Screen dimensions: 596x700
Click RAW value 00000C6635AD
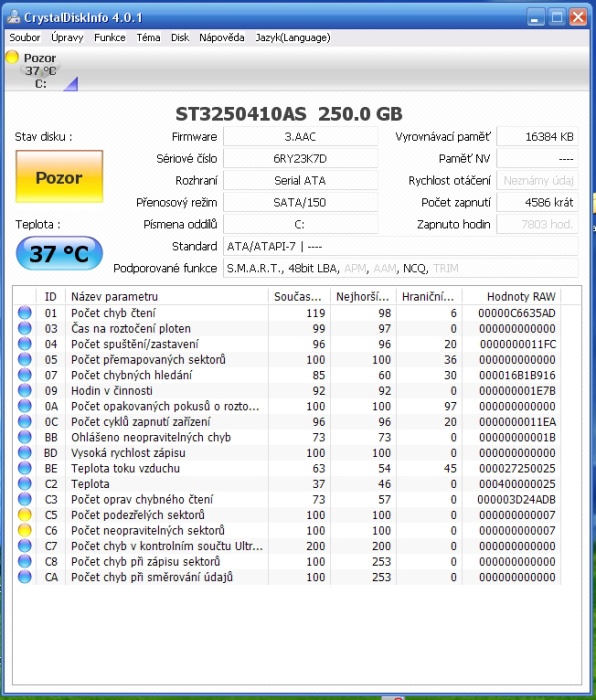tap(517, 313)
